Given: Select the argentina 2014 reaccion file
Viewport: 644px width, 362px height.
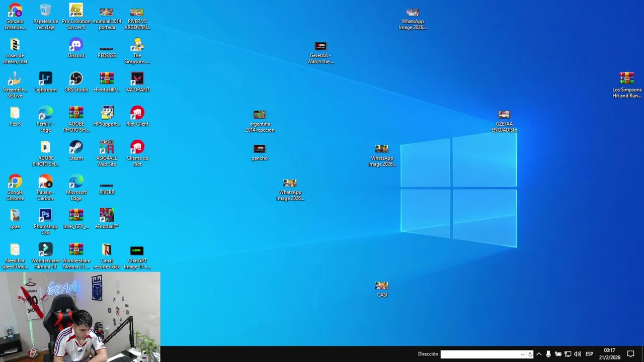Looking at the screenshot, I should (x=260, y=121).
